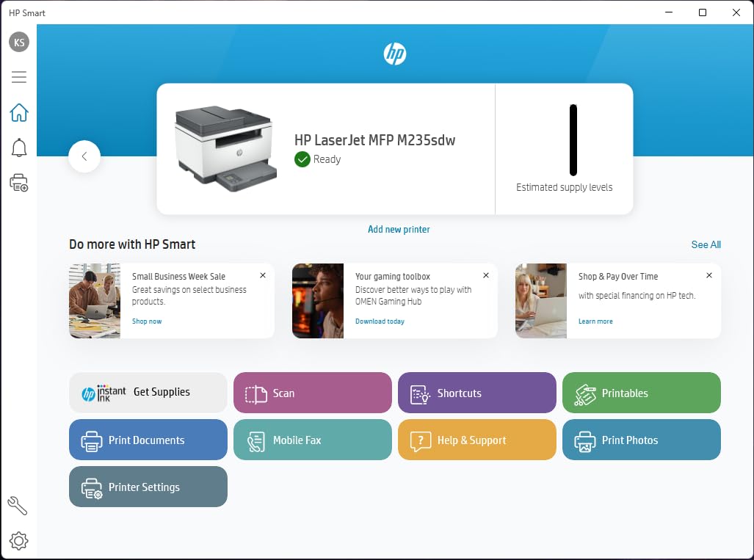The height and width of the screenshot is (560, 754).
Task: Open the Help & Support tile
Action: coord(477,440)
